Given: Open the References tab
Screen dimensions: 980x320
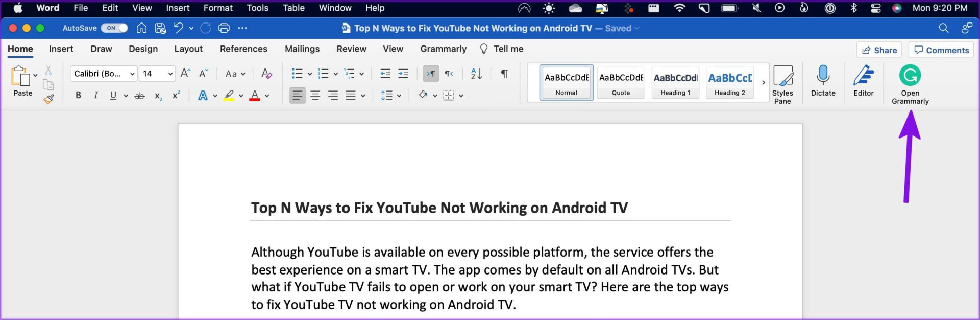Looking at the screenshot, I should click(243, 49).
